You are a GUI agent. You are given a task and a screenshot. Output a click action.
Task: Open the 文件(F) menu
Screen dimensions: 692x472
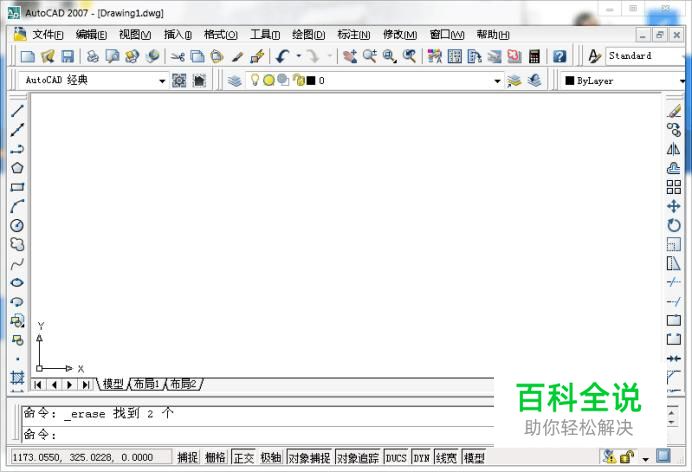coord(48,34)
